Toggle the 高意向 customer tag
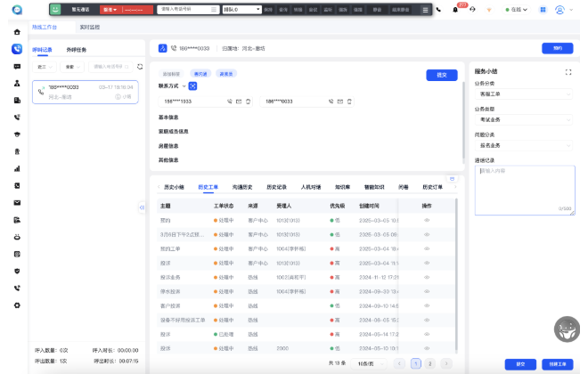The width and height of the screenshot is (588, 374). point(225,74)
